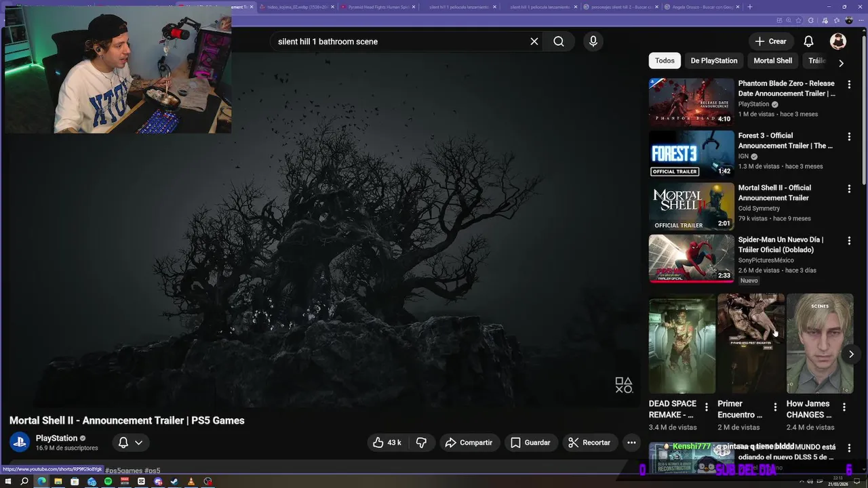868x488 pixels.
Task: Dislike the video with thumbs down
Action: tap(421, 443)
